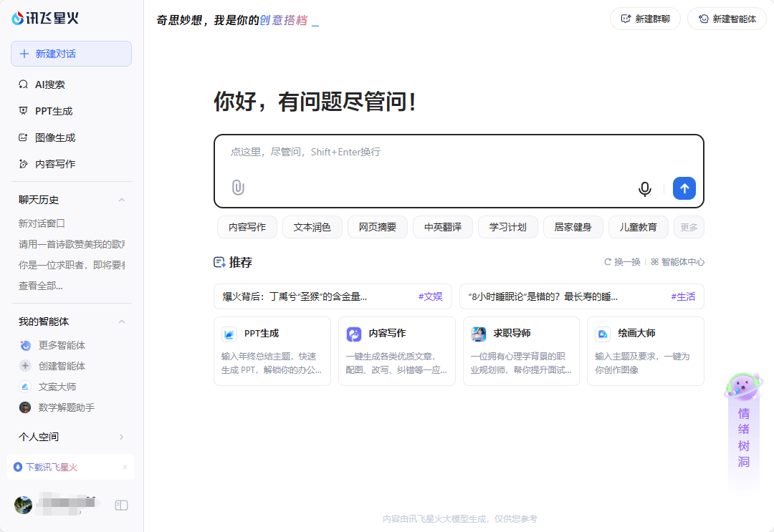Collapse the 我的智能体 section chevron

(121, 321)
